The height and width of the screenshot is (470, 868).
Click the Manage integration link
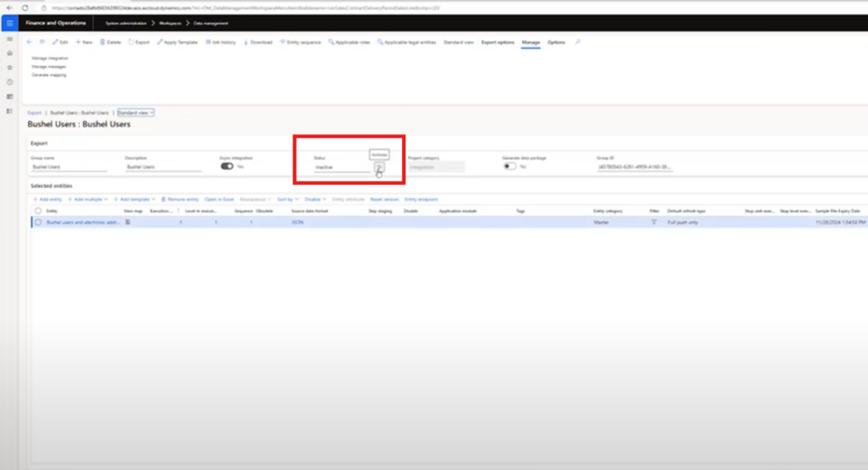pyautogui.click(x=50, y=58)
